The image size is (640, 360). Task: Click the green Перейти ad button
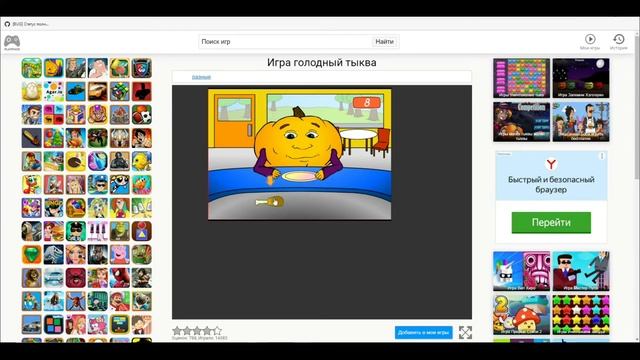click(551, 222)
